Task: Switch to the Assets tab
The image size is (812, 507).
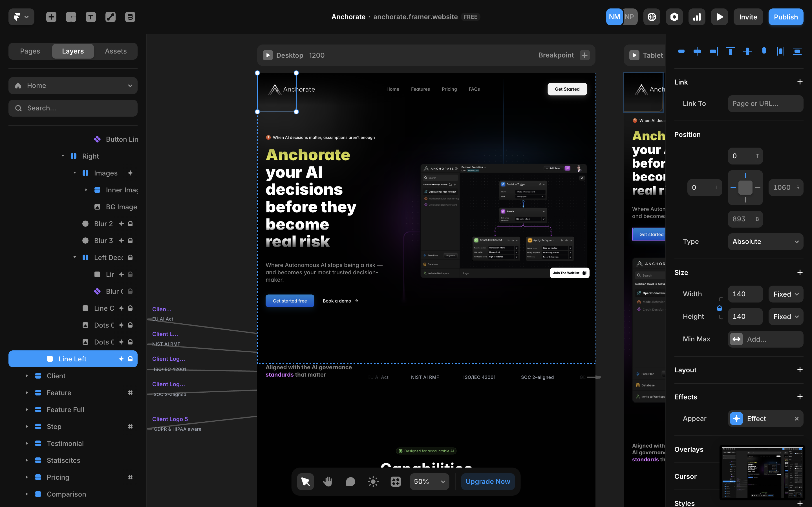Action: (115, 51)
